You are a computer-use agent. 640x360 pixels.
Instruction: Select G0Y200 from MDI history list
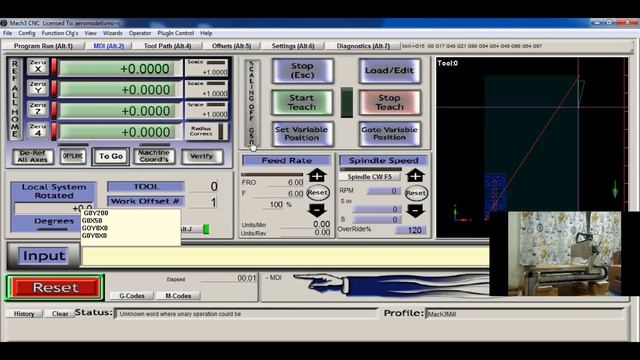96,213
